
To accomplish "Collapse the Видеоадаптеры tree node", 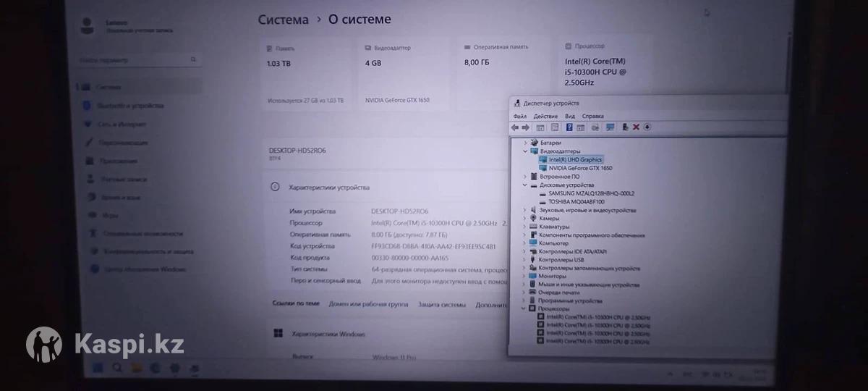I will point(526,151).
